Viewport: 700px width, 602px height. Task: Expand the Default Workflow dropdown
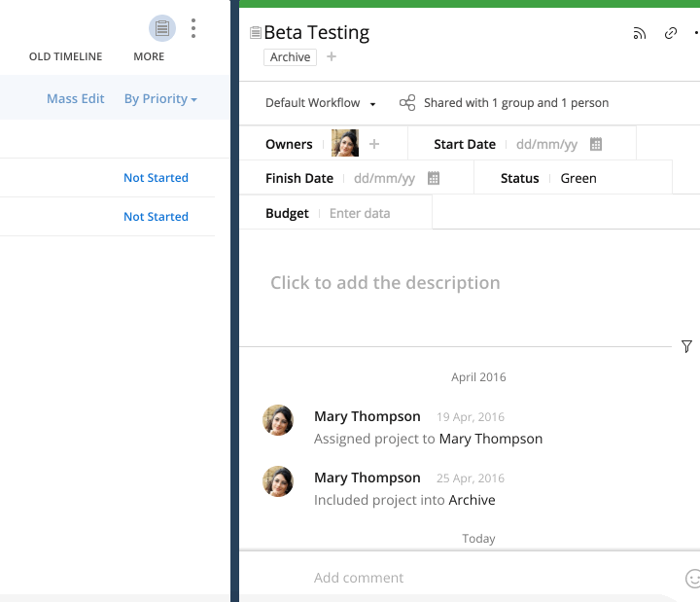(321, 103)
